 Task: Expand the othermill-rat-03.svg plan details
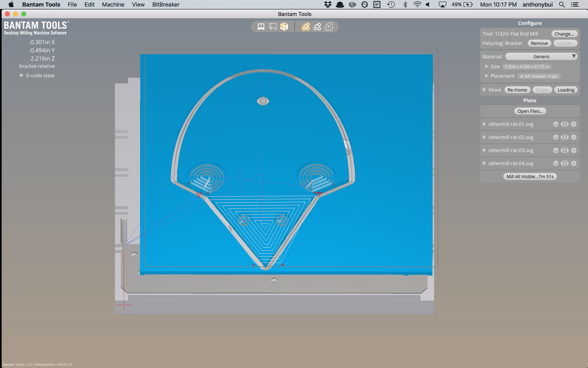(484, 150)
